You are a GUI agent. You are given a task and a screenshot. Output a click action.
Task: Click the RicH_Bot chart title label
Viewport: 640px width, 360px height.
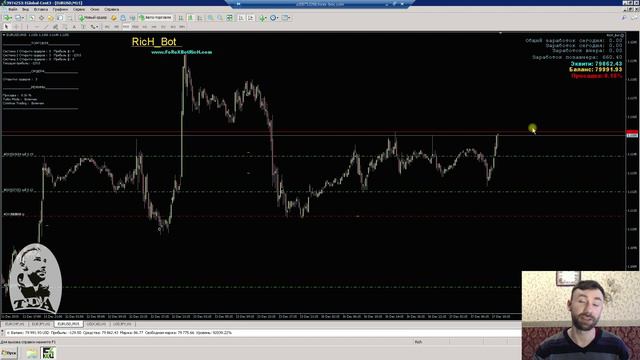click(x=154, y=42)
